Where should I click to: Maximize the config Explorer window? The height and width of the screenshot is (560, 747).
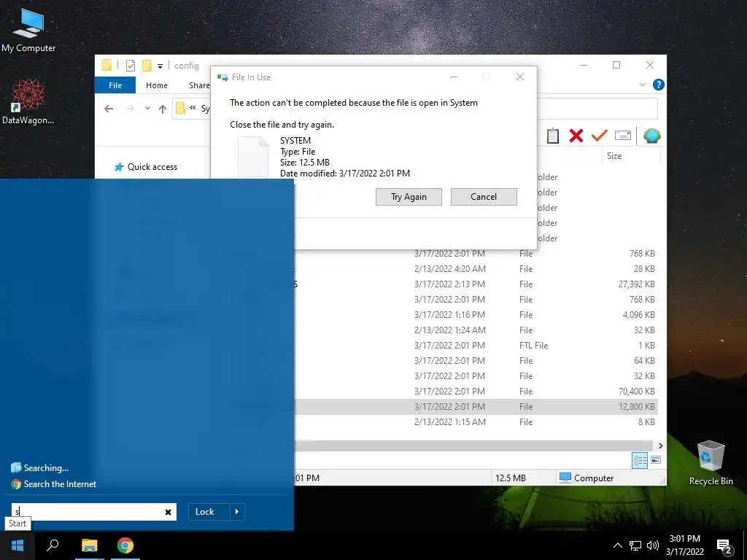[x=616, y=65]
